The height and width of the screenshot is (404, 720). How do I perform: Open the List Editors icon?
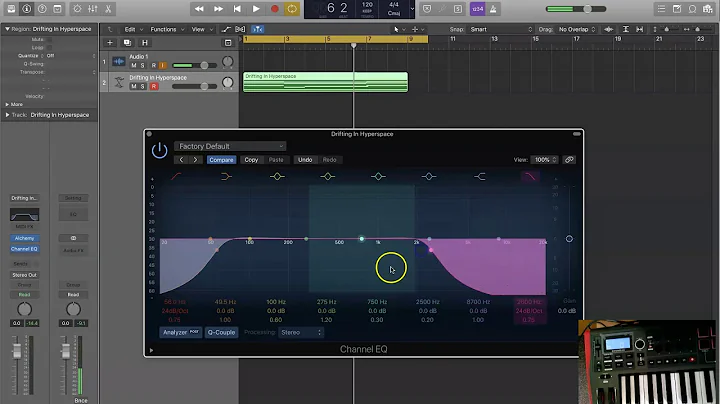pyautogui.click(x=661, y=9)
